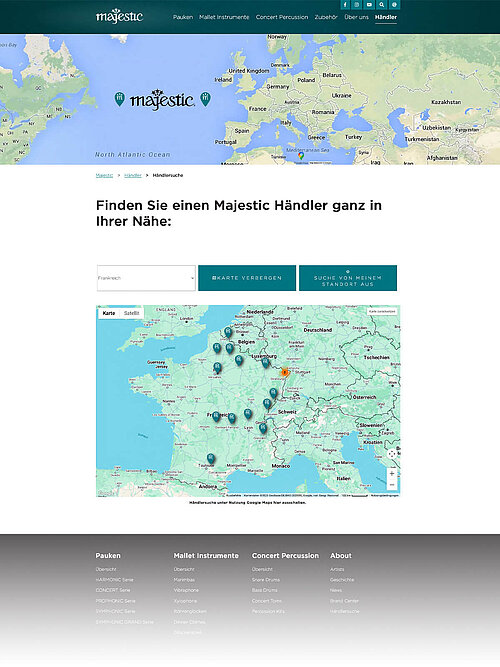
Task: Click the Google Maps disable notice link
Action: (x=247, y=502)
